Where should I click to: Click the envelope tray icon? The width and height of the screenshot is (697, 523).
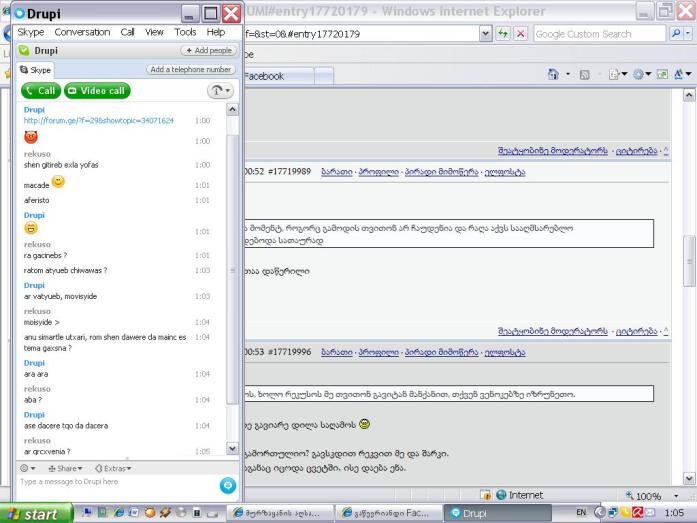tap(649, 512)
